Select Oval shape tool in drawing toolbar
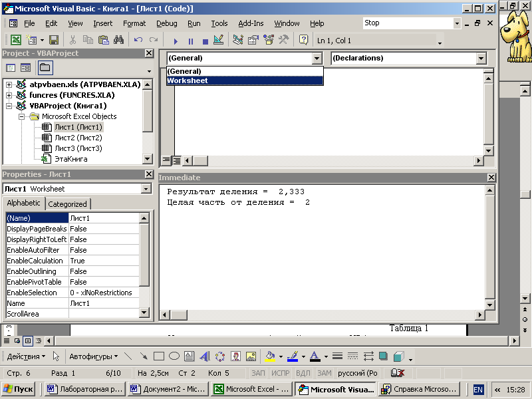Image resolution: width=532 pixels, height=399 pixels. [174, 356]
